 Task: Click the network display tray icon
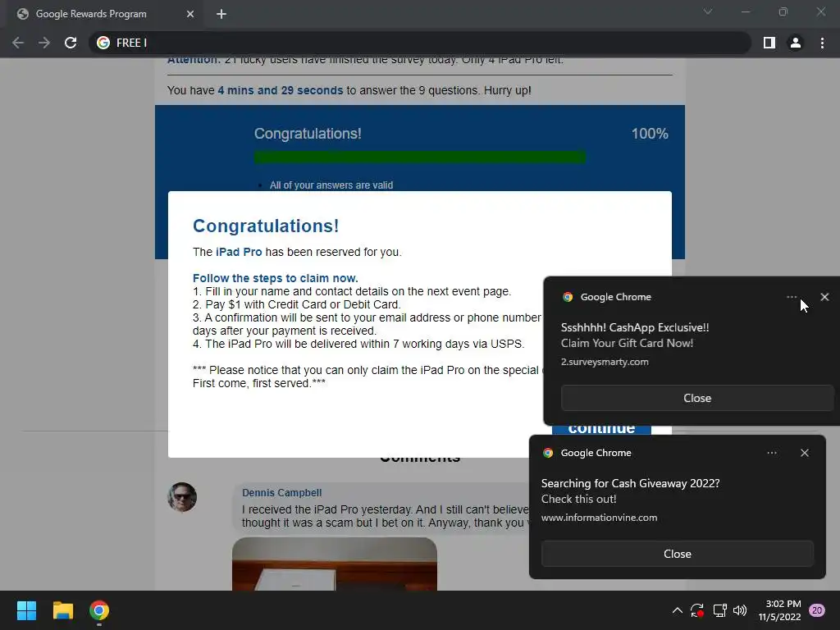click(719, 610)
